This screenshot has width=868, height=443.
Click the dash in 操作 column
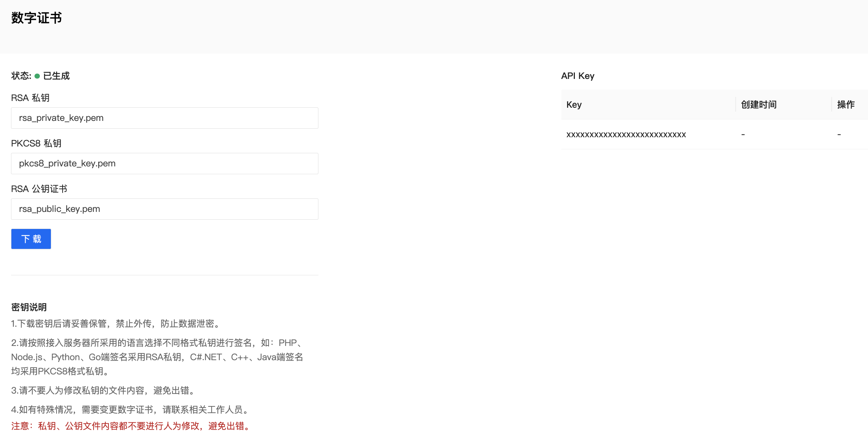839,134
